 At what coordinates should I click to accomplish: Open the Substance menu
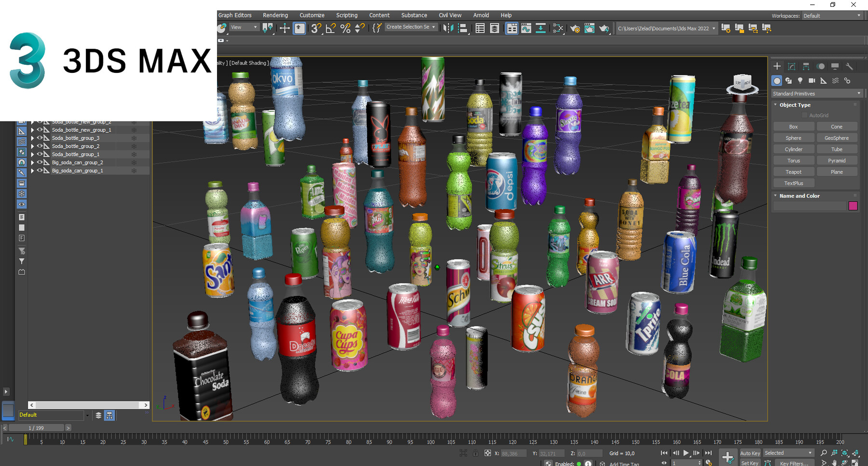(x=414, y=15)
